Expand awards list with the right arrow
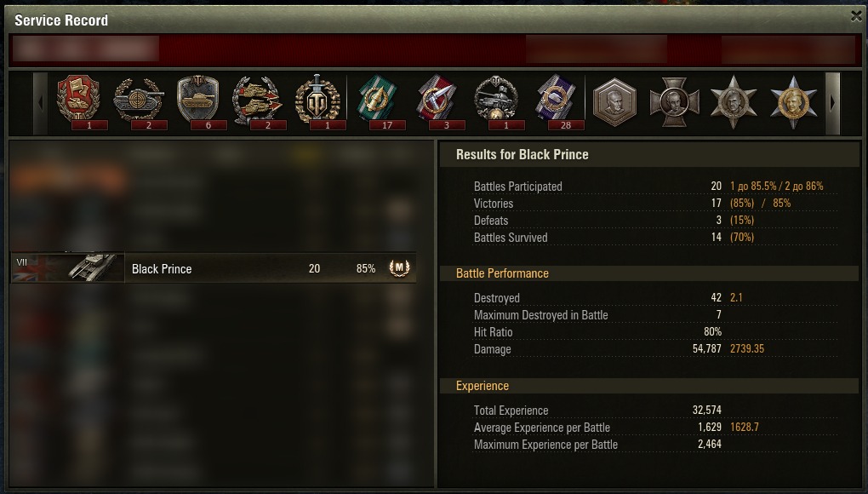The image size is (868, 494). 832,103
